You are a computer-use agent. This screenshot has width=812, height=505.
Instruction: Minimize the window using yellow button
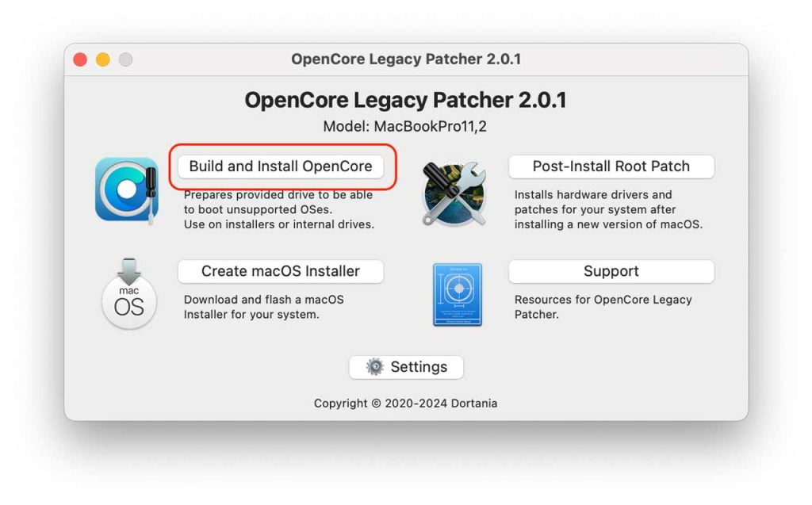[x=103, y=59]
